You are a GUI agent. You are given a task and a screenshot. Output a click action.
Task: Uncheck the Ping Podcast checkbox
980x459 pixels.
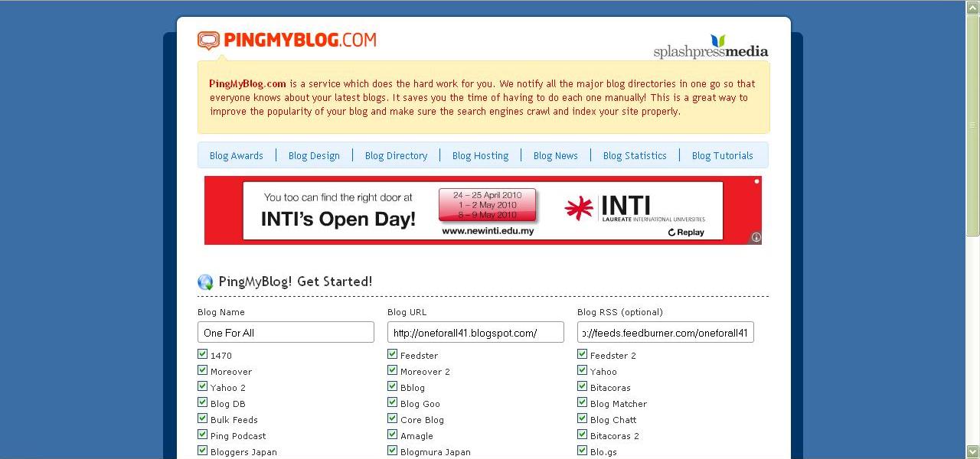click(x=202, y=435)
